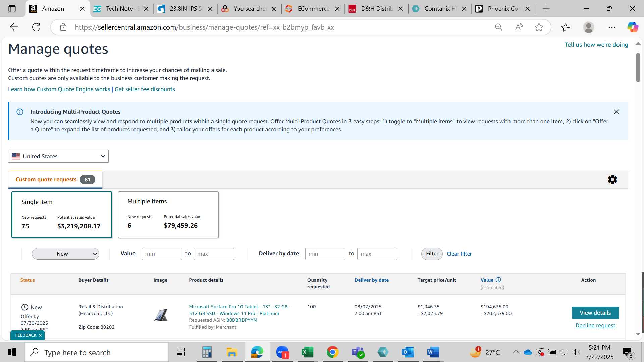The height and width of the screenshot is (362, 644).
Task: Open Outlook from the taskbar
Action: click(408, 352)
